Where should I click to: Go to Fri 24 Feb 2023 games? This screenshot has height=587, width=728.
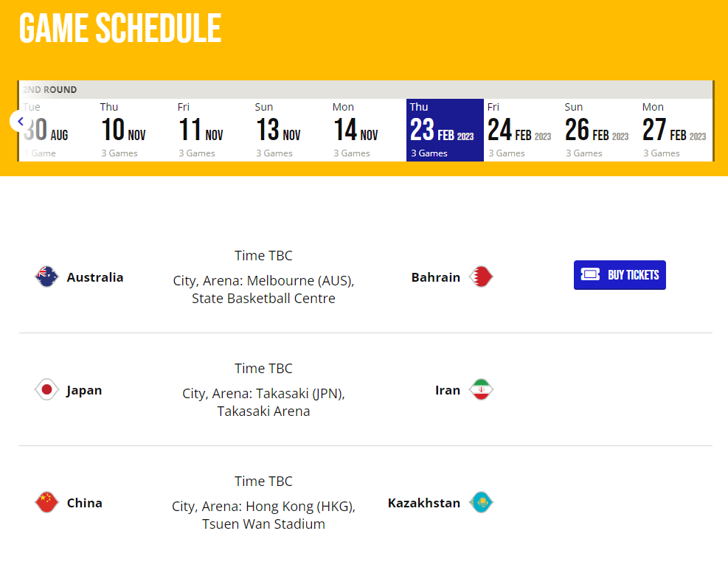(522, 130)
